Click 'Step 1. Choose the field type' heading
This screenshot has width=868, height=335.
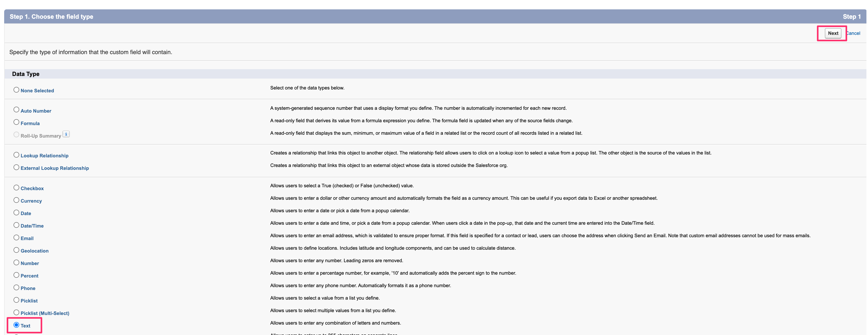pos(51,16)
